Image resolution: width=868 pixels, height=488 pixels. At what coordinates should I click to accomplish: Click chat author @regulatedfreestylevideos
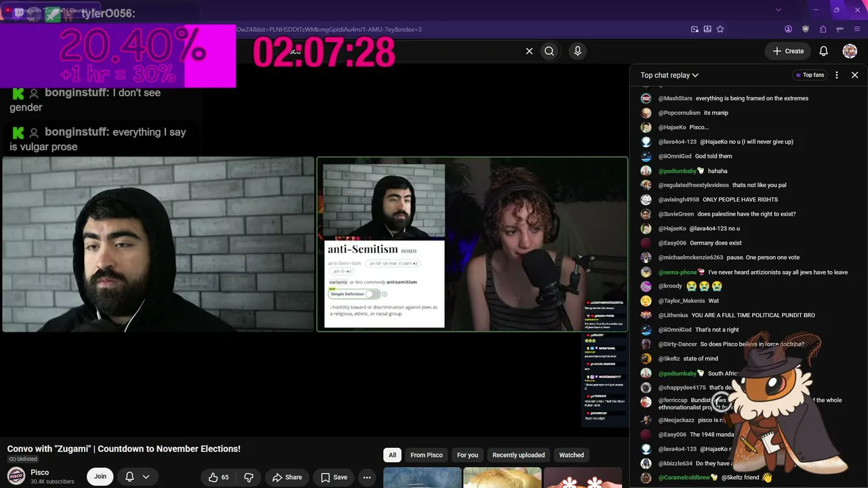coord(694,185)
